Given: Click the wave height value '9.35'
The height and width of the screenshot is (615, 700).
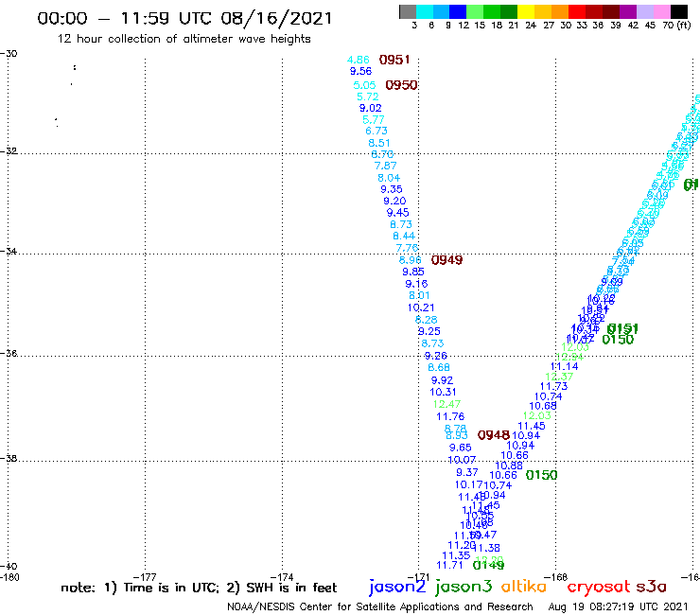Looking at the screenshot, I should click(x=392, y=189).
